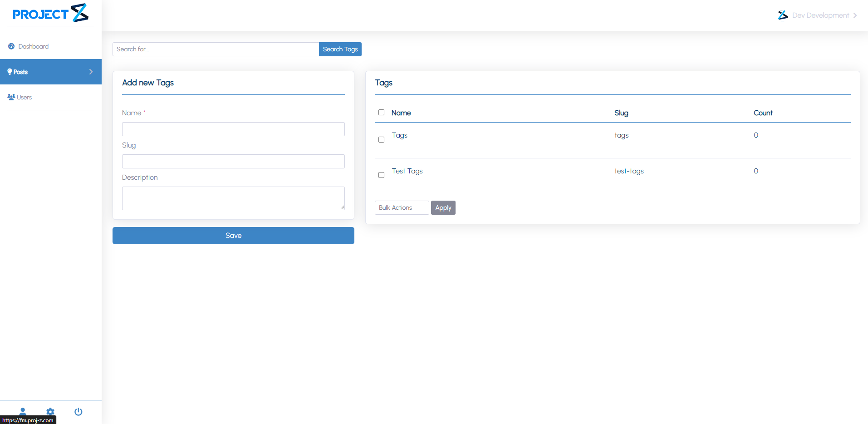Click the 'test-tags' slug cell
The image size is (868, 424).
[x=629, y=171]
